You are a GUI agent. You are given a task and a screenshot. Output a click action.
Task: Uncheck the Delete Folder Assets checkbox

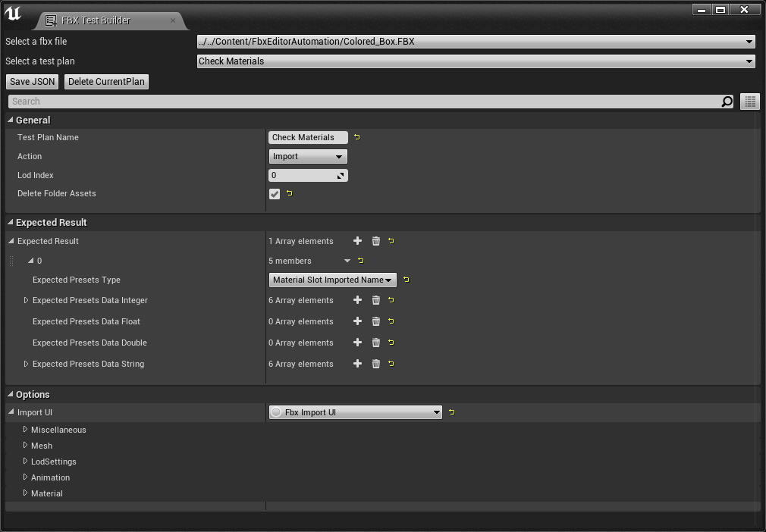pyautogui.click(x=275, y=194)
